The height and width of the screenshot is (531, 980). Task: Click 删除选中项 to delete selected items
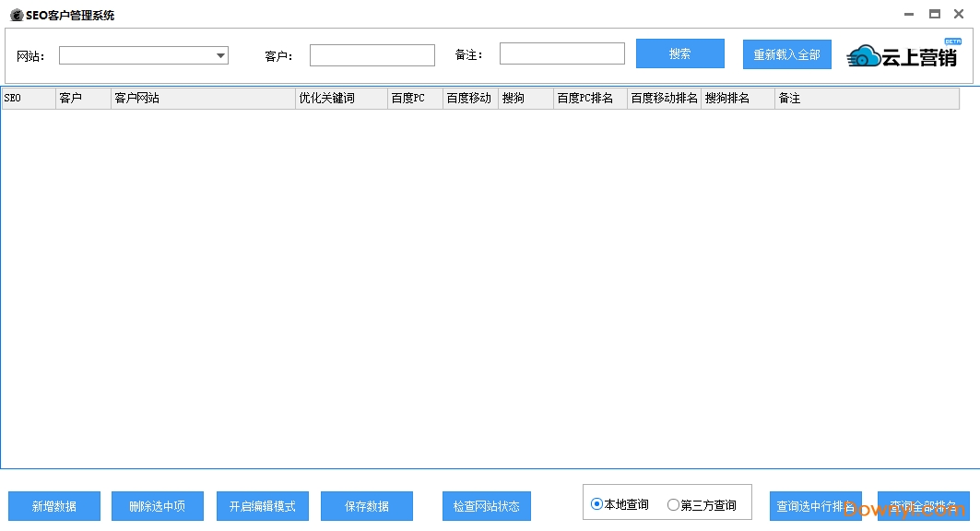[x=157, y=505]
